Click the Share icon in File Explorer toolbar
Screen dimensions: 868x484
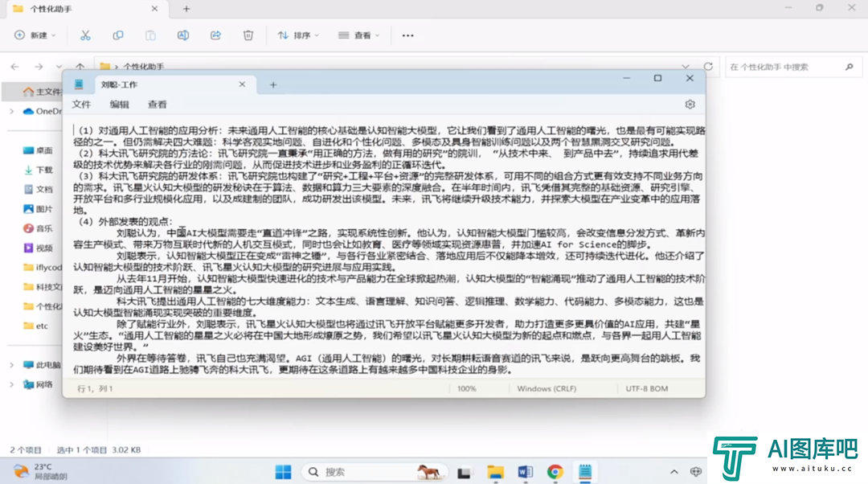(x=215, y=35)
